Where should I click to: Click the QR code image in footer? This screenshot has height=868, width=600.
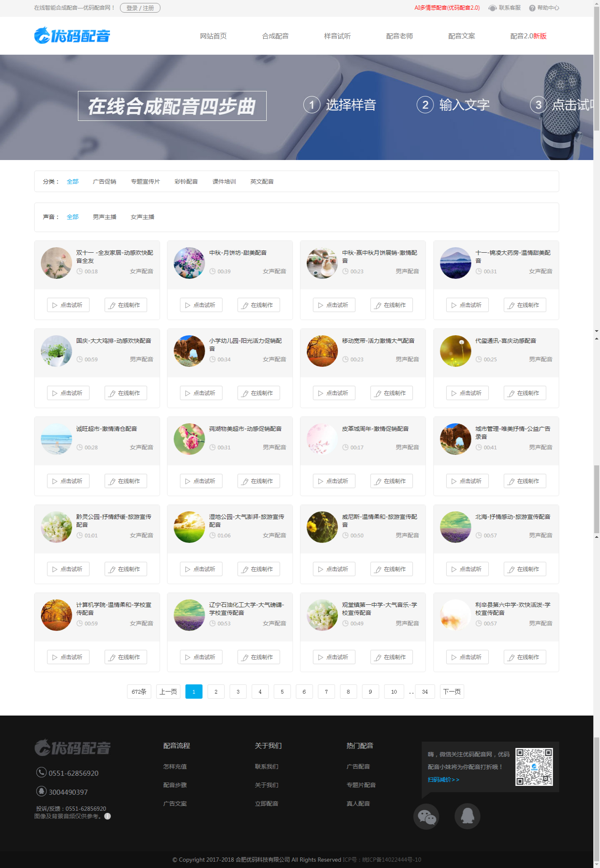[534, 767]
